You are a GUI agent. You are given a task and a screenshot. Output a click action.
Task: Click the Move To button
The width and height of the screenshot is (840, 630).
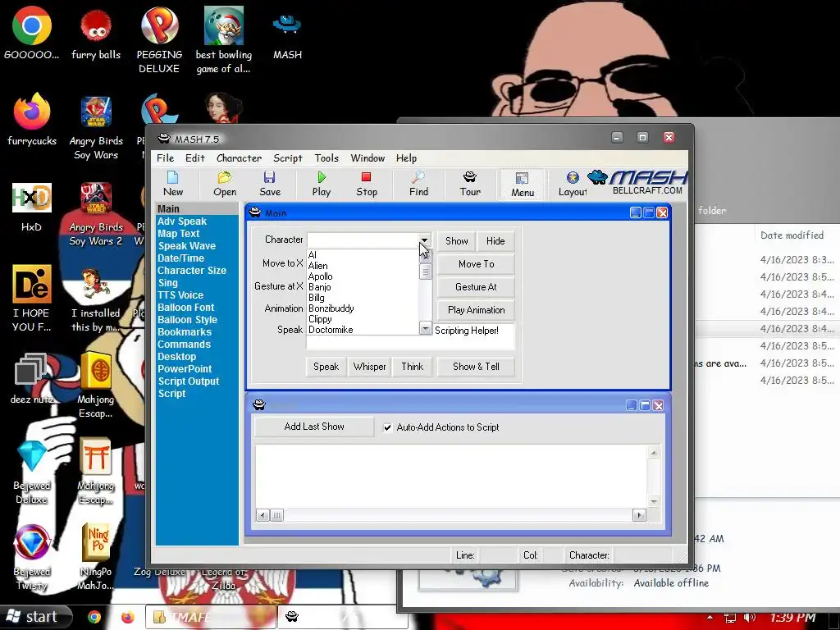[x=476, y=264]
